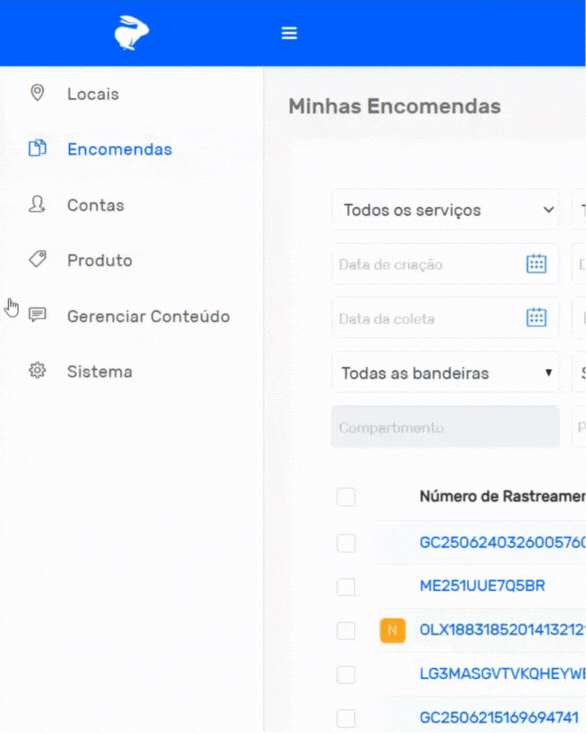This screenshot has width=586, height=733.
Task: Open Locais in the sidebar
Action: coord(93,94)
